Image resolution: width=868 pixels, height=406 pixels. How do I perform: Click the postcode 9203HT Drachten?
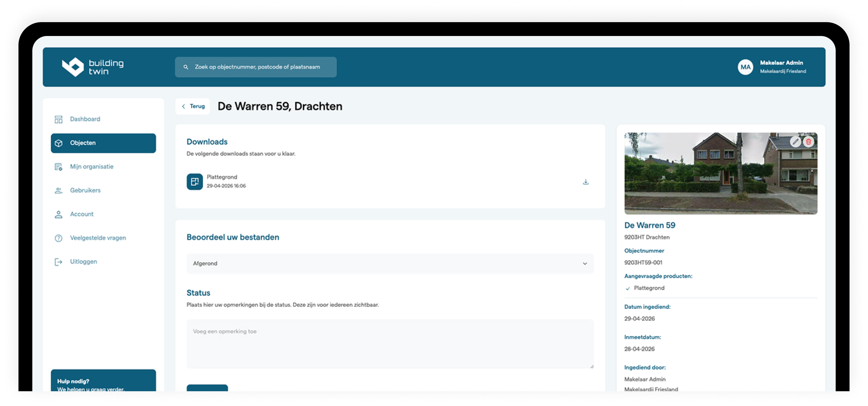[647, 237]
